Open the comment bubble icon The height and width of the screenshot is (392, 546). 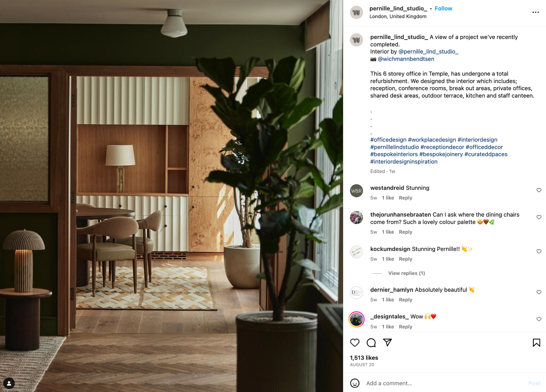[371, 343]
